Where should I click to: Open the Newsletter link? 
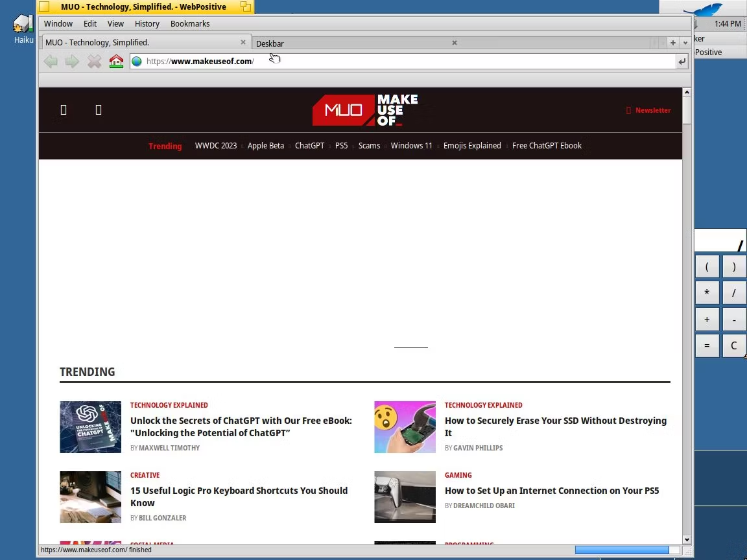[x=648, y=110]
